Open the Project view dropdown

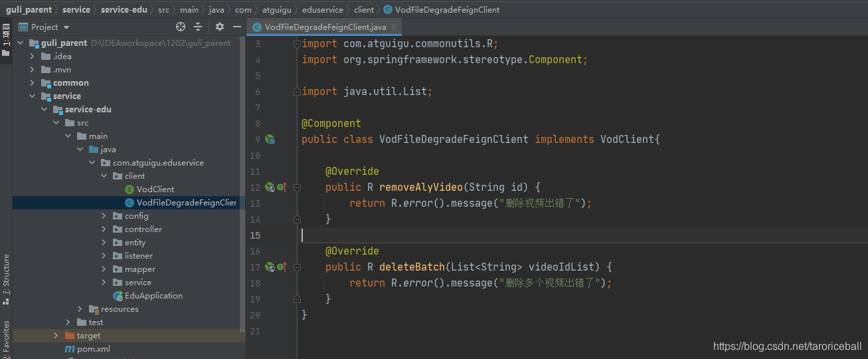pyautogui.click(x=44, y=27)
